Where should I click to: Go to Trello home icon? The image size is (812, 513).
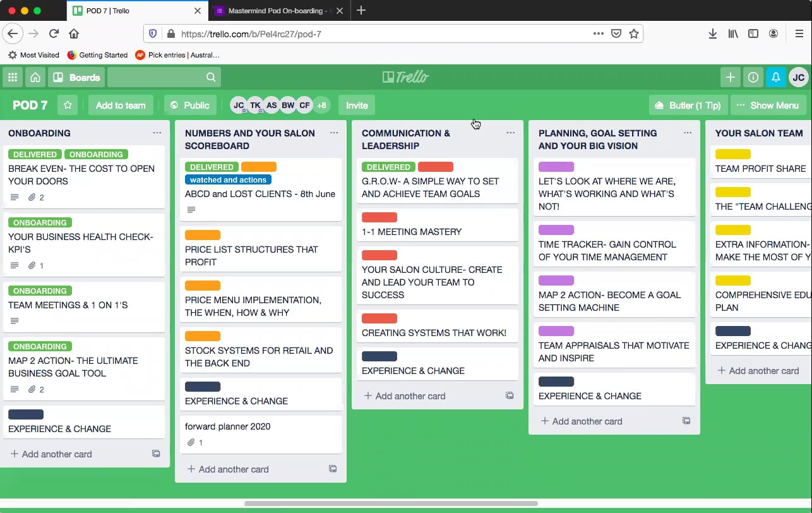click(x=35, y=78)
